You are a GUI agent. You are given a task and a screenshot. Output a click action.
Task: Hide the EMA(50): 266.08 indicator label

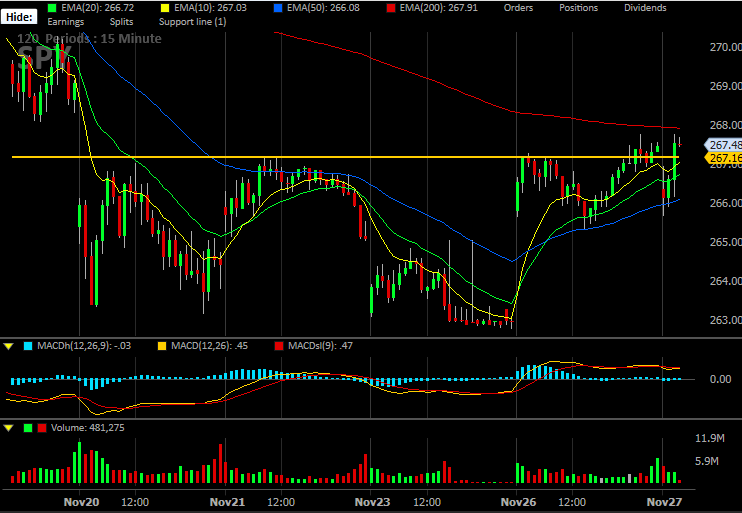pos(323,8)
